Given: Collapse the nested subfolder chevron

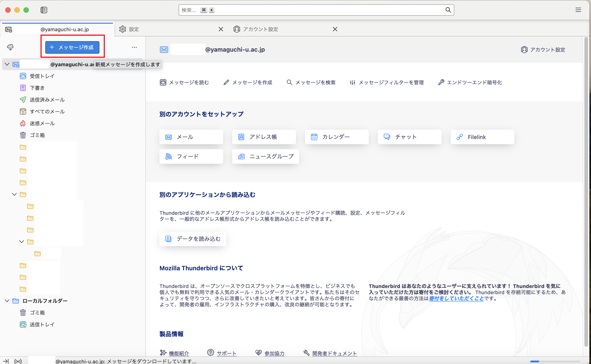Looking at the screenshot, I should pyautogui.click(x=21, y=241).
